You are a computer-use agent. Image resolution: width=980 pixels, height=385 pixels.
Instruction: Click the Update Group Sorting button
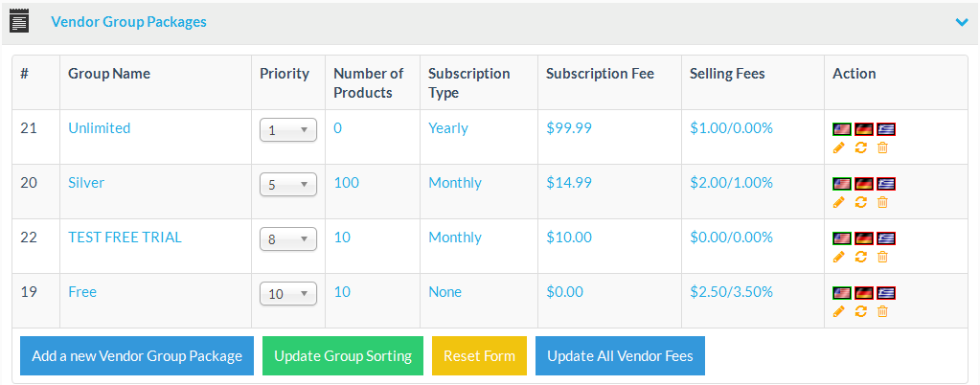(x=343, y=356)
